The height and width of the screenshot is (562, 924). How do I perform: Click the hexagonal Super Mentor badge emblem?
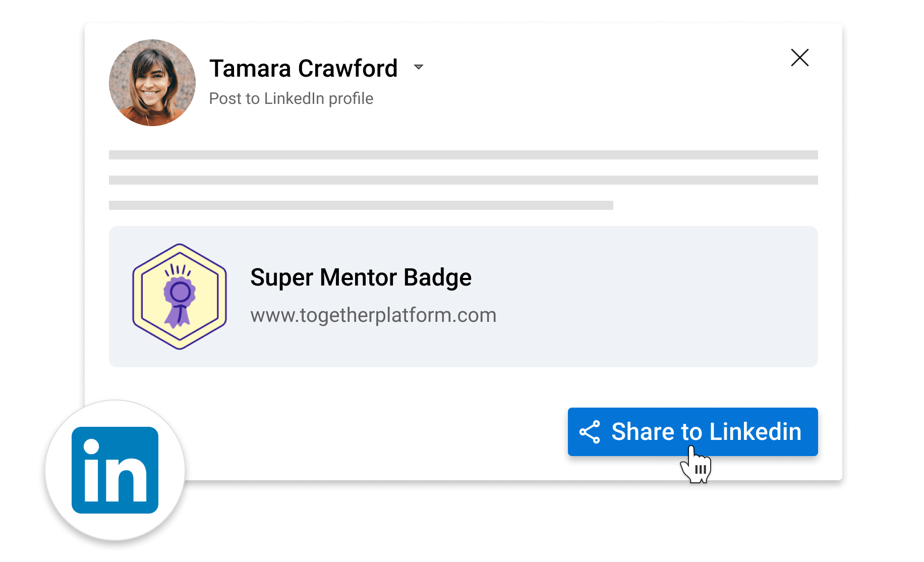click(180, 296)
